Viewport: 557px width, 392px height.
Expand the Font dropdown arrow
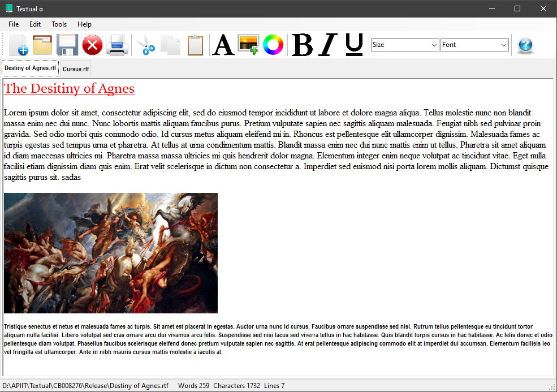[x=504, y=45]
